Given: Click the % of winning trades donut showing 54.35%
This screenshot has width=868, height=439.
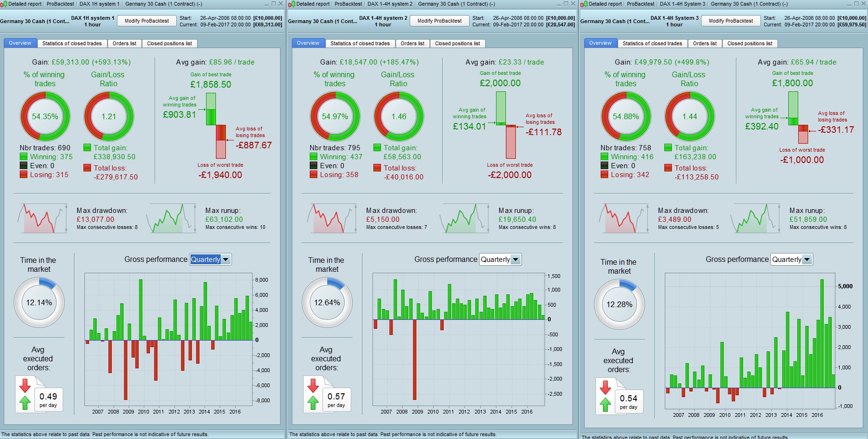Looking at the screenshot, I should coord(45,116).
